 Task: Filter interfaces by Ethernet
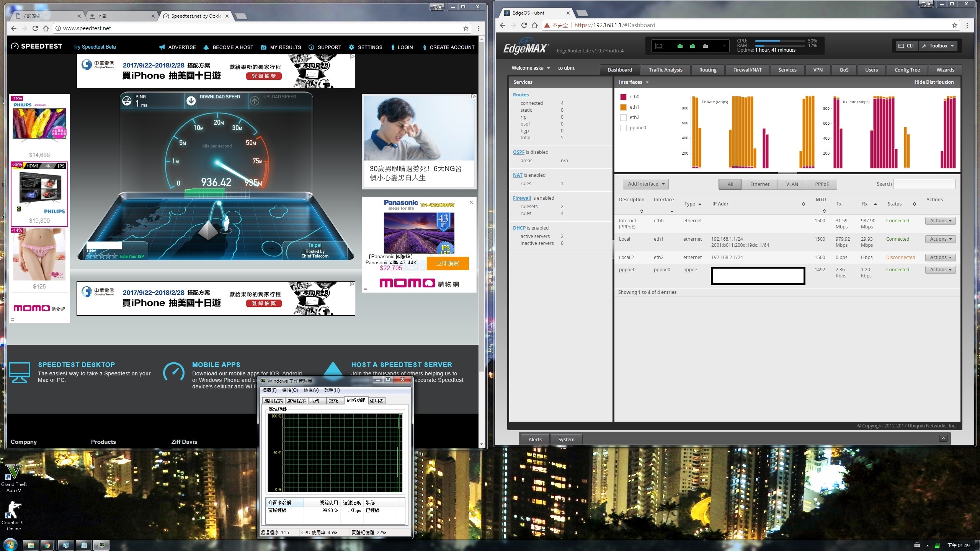(759, 184)
